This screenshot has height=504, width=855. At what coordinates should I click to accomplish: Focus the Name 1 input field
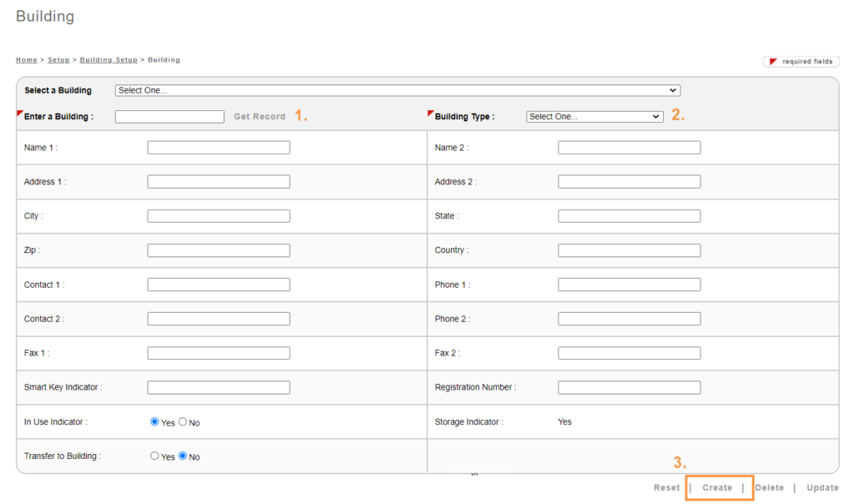point(219,148)
